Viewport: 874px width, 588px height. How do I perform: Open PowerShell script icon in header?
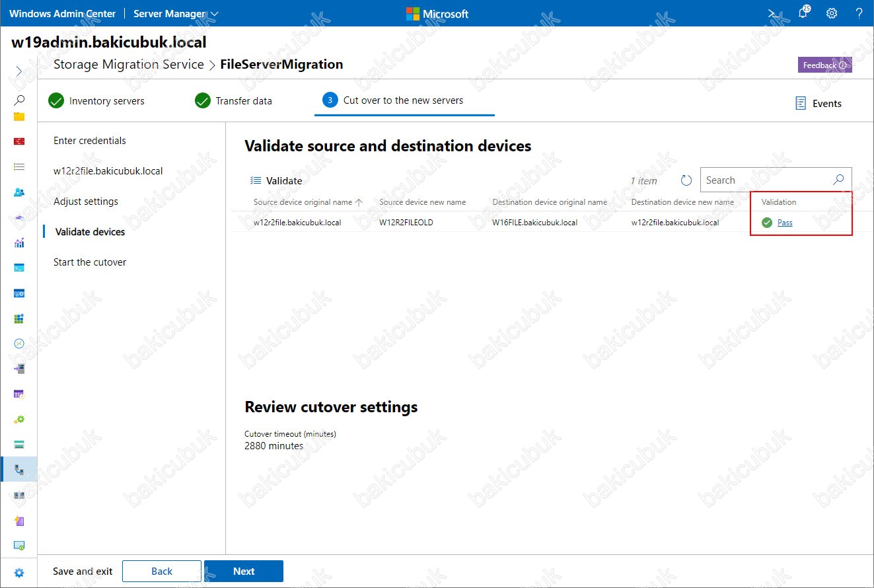click(773, 13)
